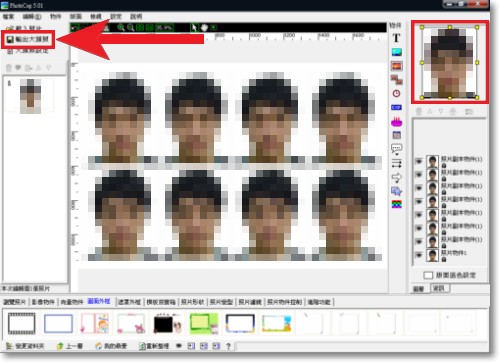499x362 pixels.
Task: Click the zoom out magnifier
Action: (130, 28)
